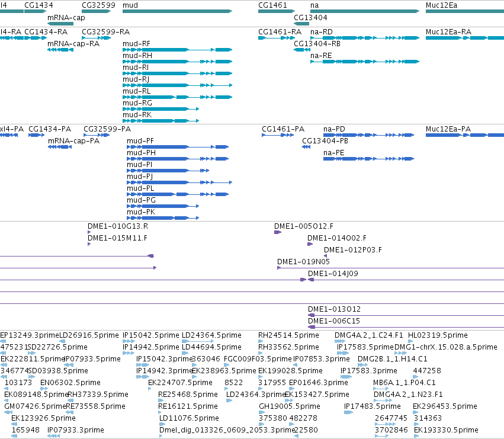Click the HL02319.5prime EST feature
Screen dimensions: 504x439
(410, 341)
